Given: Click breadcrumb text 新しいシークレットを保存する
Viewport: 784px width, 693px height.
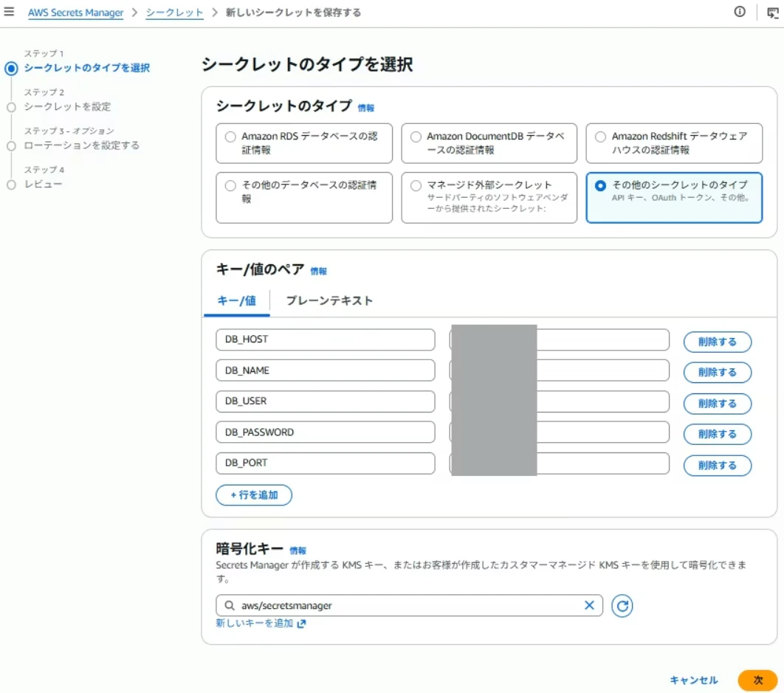Looking at the screenshot, I should (293, 13).
